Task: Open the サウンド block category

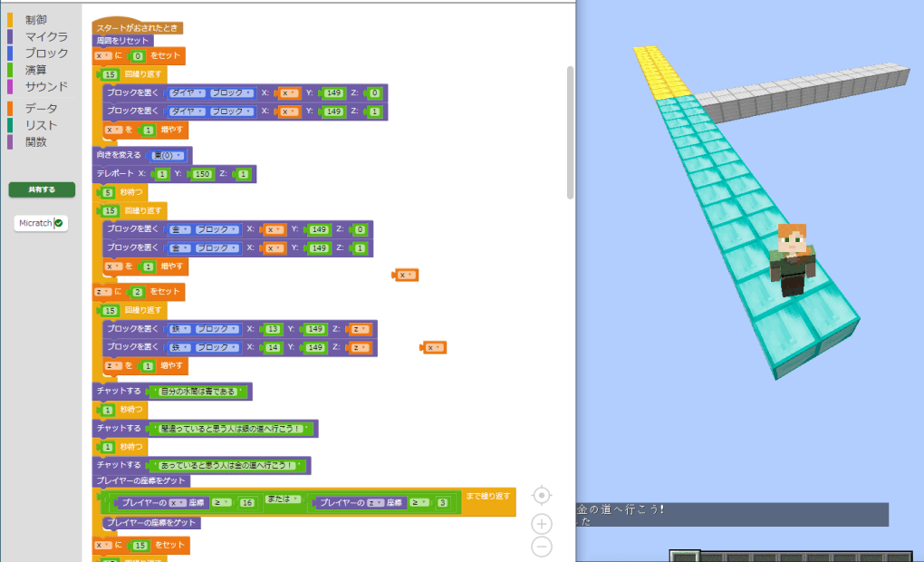Action: [x=47, y=86]
